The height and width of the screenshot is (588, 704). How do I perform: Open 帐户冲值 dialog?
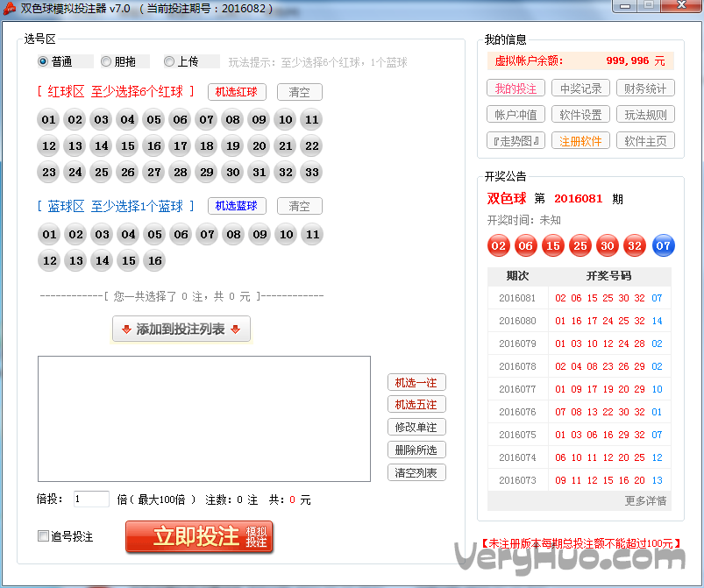coord(516,115)
